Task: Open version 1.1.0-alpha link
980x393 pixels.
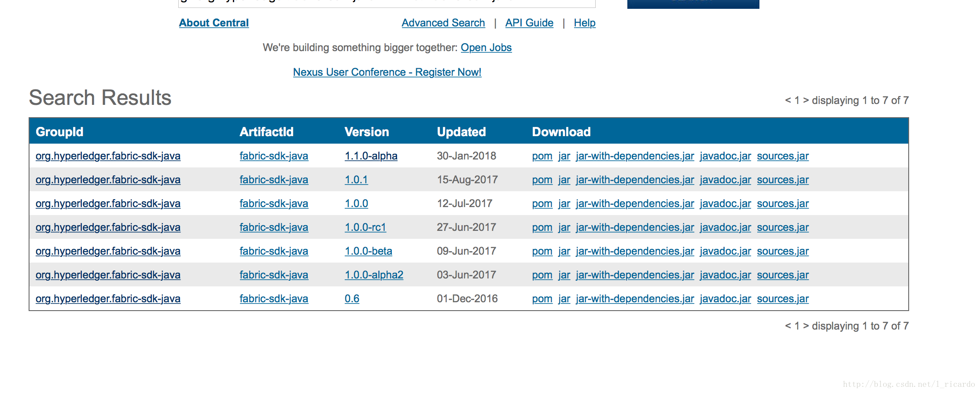Action: click(371, 156)
